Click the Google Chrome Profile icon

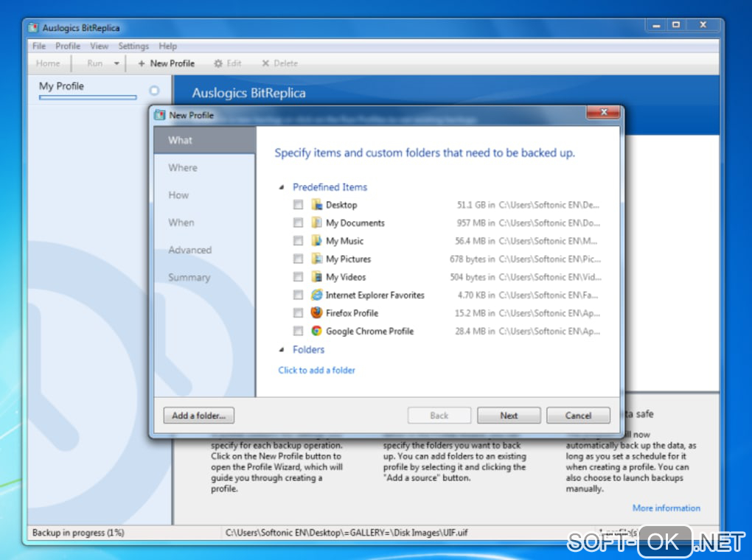[x=316, y=331]
